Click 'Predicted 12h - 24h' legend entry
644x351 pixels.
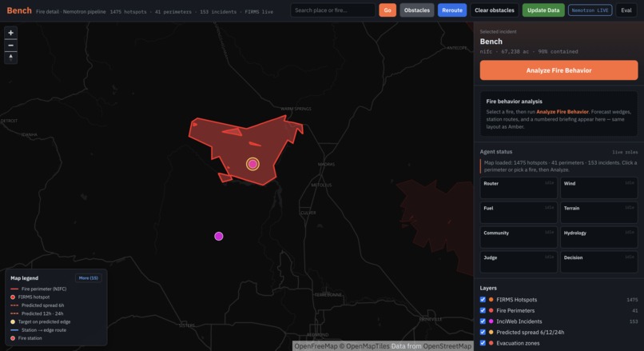coord(37,313)
